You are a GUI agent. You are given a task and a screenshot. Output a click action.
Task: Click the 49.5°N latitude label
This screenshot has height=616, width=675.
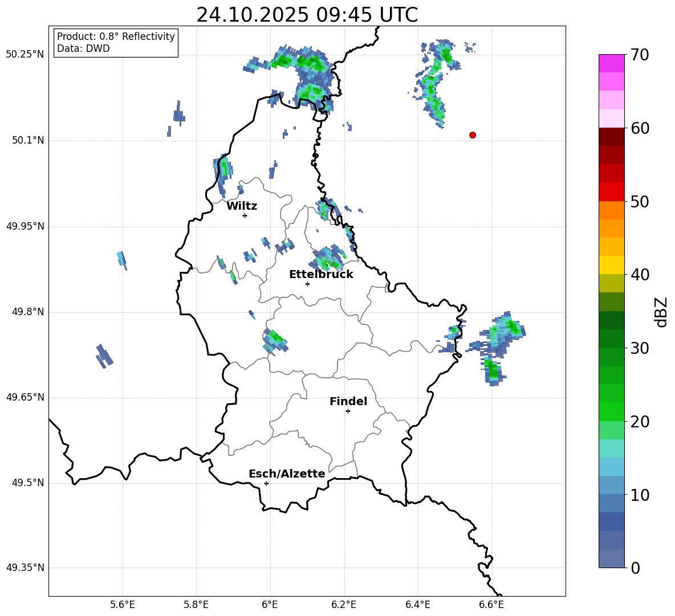[x=28, y=483]
